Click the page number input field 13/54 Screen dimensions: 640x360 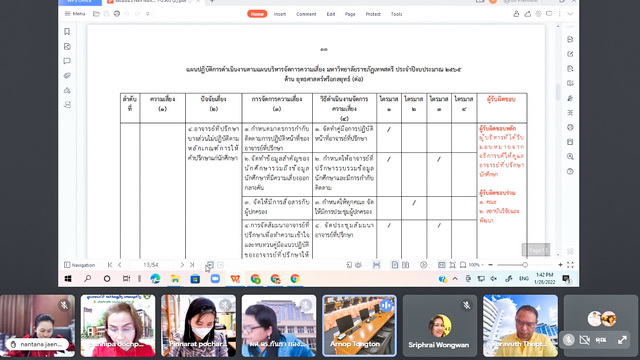[151, 265]
